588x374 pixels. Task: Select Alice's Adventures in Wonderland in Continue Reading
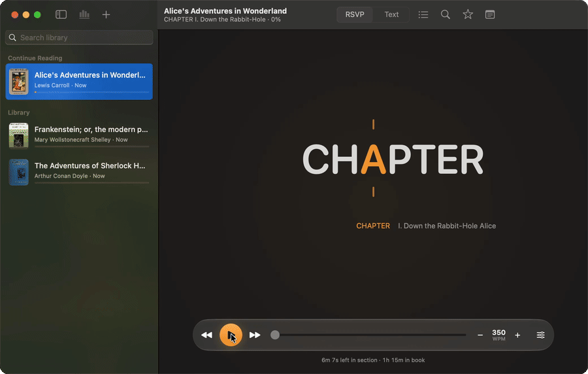click(79, 81)
